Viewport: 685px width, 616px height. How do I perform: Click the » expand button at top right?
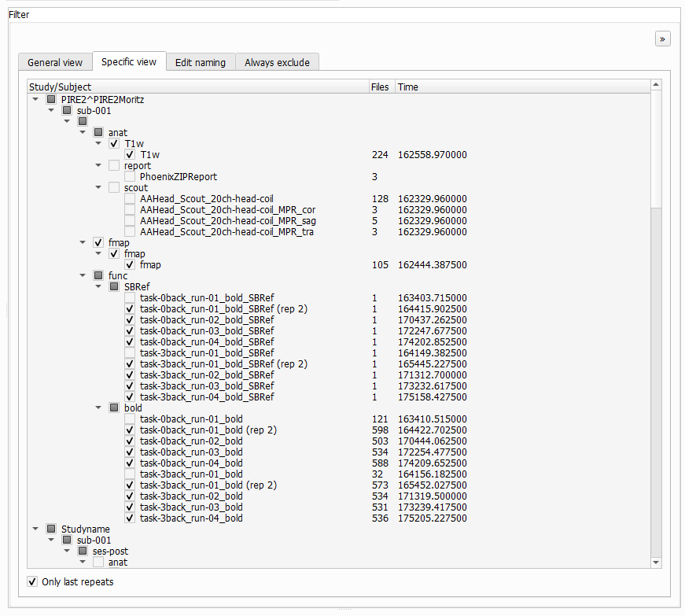tap(662, 39)
